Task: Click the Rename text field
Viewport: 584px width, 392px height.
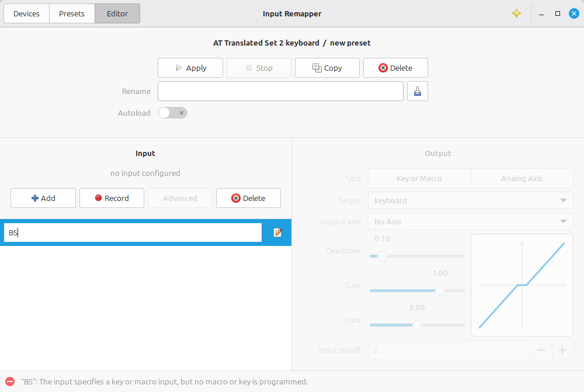Action: pyautogui.click(x=280, y=91)
